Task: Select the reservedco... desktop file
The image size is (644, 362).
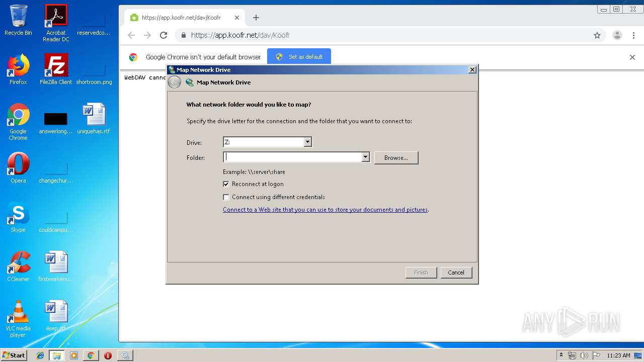Action: click(x=94, y=23)
